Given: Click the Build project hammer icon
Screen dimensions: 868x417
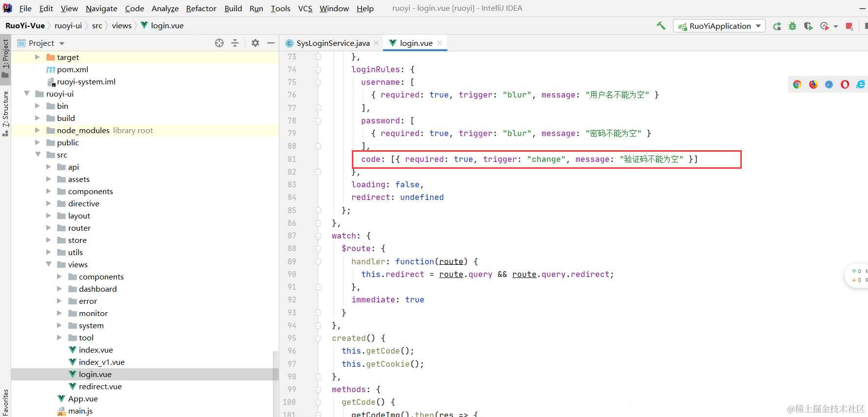Looking at the screenshot, I should pyautogui.click(x=661, y=26).
